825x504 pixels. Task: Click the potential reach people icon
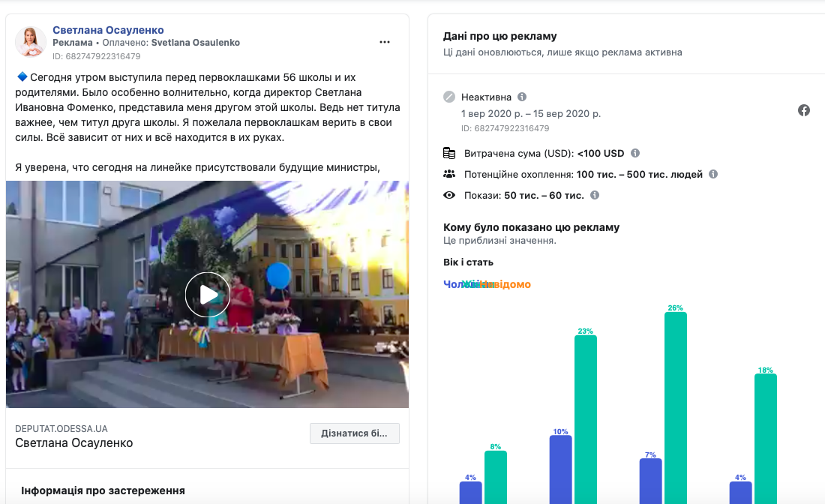[449, 174]
